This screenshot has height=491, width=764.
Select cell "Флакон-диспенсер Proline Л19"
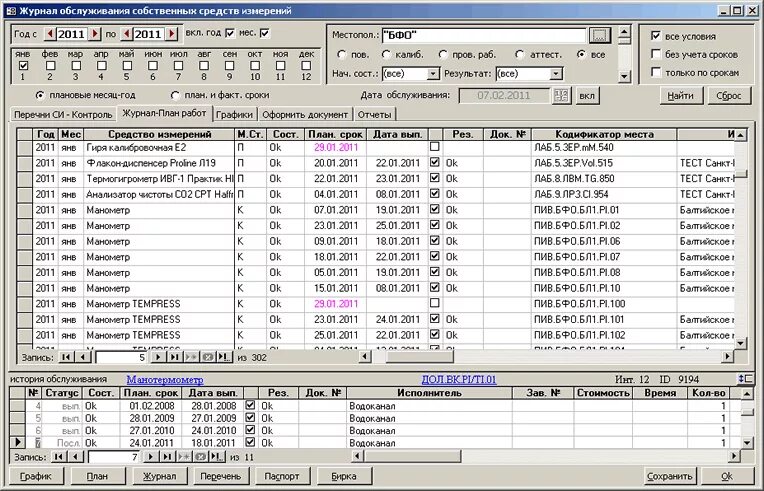pos(159,163)
